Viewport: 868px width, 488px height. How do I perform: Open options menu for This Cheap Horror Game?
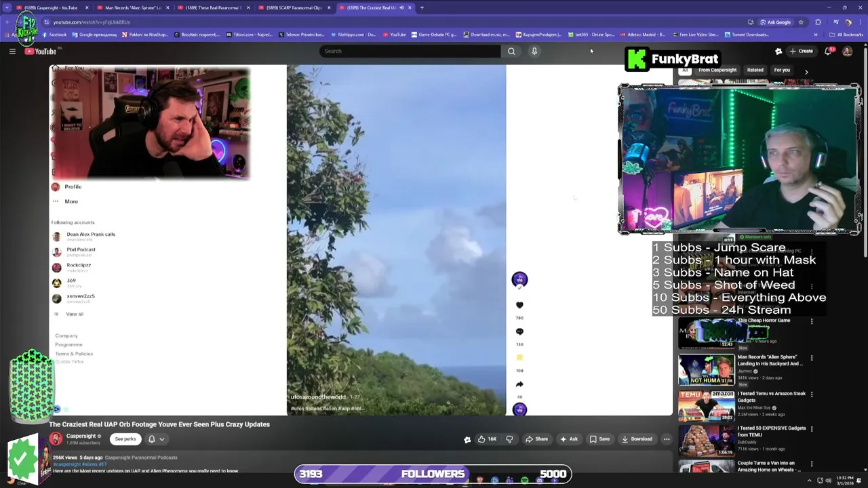[812, 321]
